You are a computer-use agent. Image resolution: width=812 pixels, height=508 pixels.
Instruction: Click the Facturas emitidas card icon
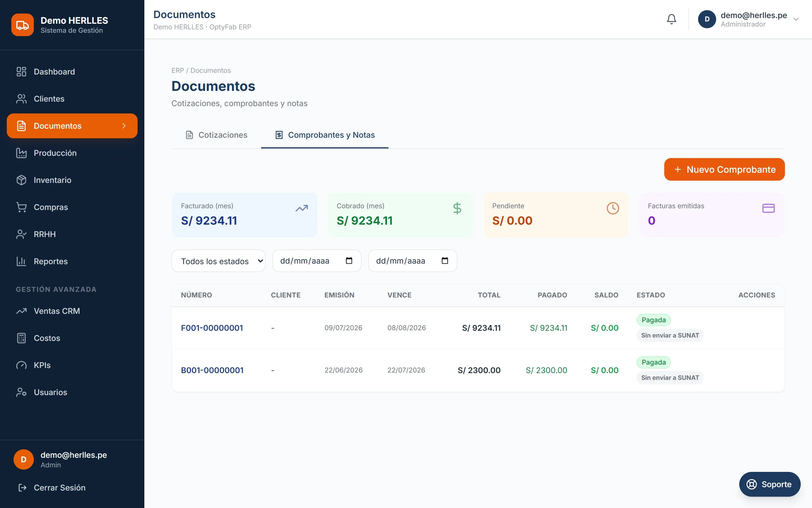coord(768,208)
